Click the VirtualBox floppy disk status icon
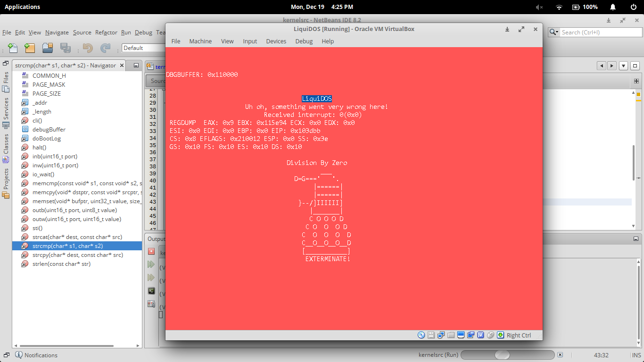The image size is (644, 362). click(431, 335)
